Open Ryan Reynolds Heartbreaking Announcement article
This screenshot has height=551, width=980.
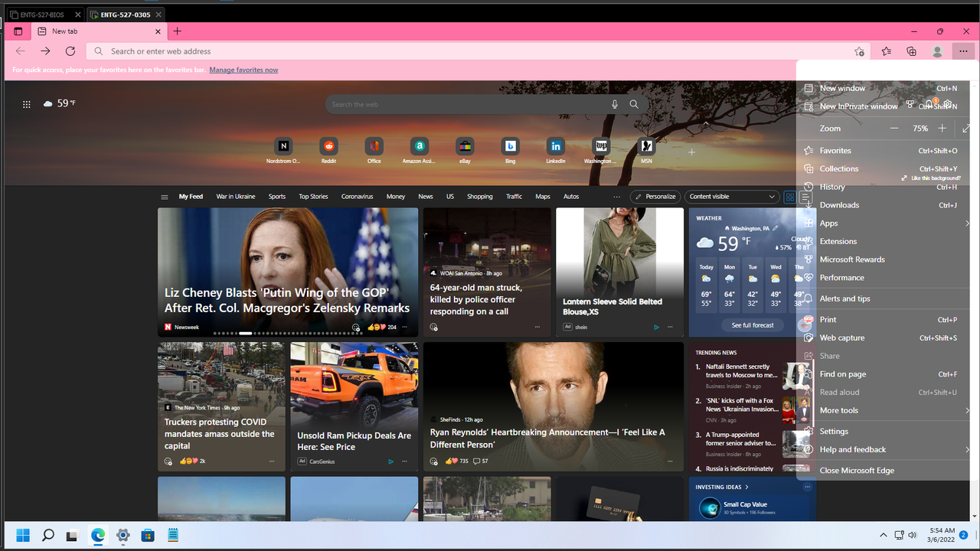pos(547,439)
